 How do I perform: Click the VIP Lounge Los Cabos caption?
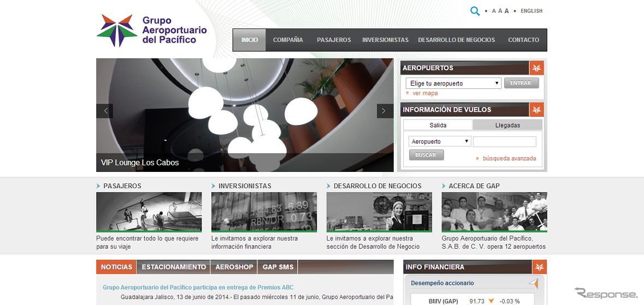140,163
